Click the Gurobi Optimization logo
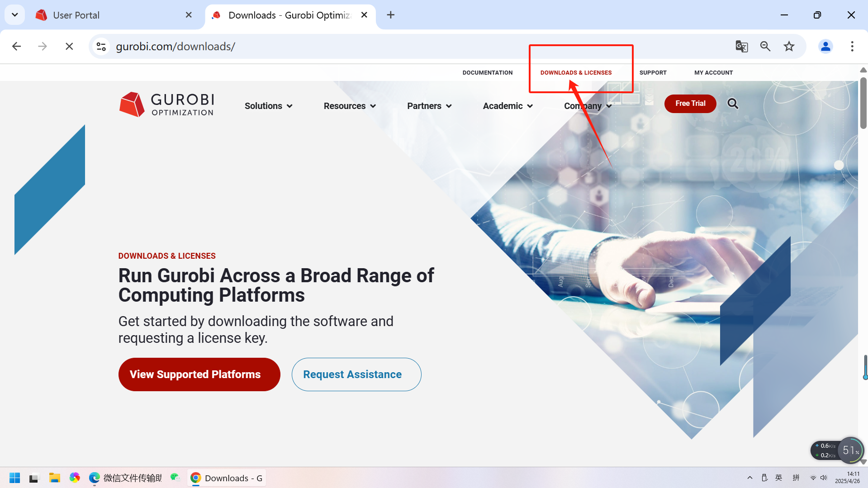Screen dimensions: 868x488 point(166,104)
